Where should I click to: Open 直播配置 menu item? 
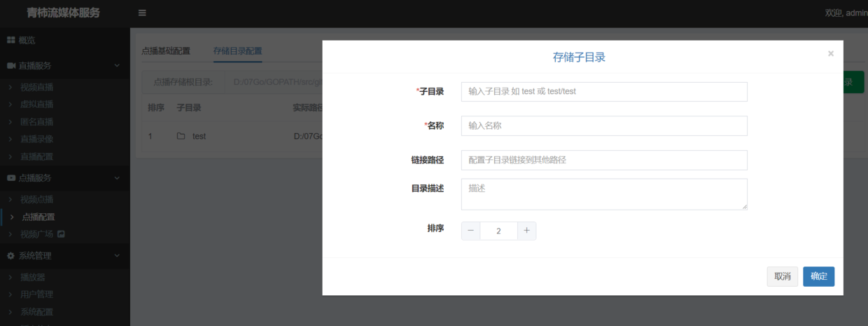(x=37, y=156)
